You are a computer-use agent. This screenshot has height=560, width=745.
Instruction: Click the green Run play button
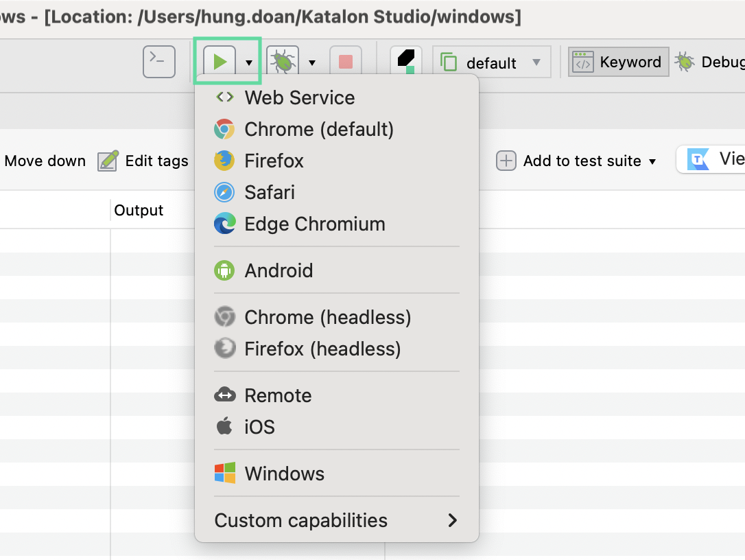(220, 62)
